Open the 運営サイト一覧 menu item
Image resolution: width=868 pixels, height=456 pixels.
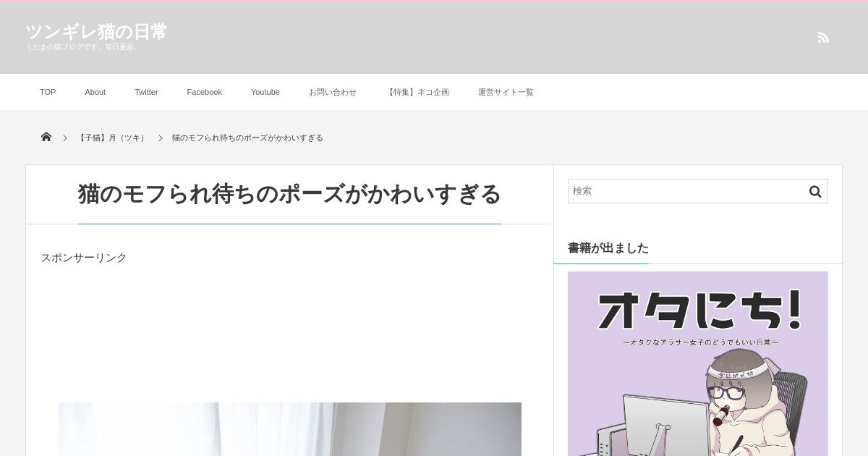coord(506,92)
